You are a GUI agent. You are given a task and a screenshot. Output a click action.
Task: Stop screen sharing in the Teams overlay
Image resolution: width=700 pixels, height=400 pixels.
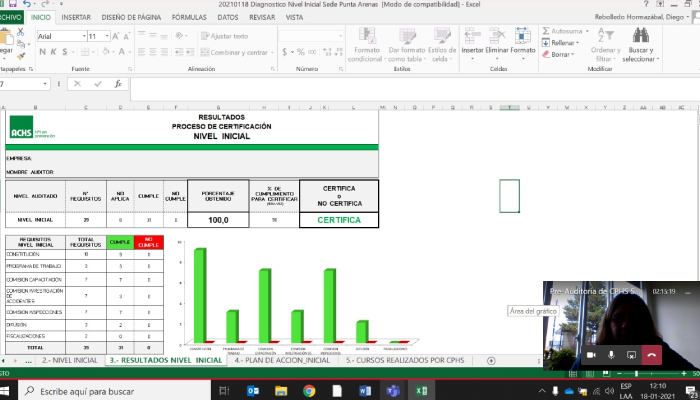click(631, 354)
